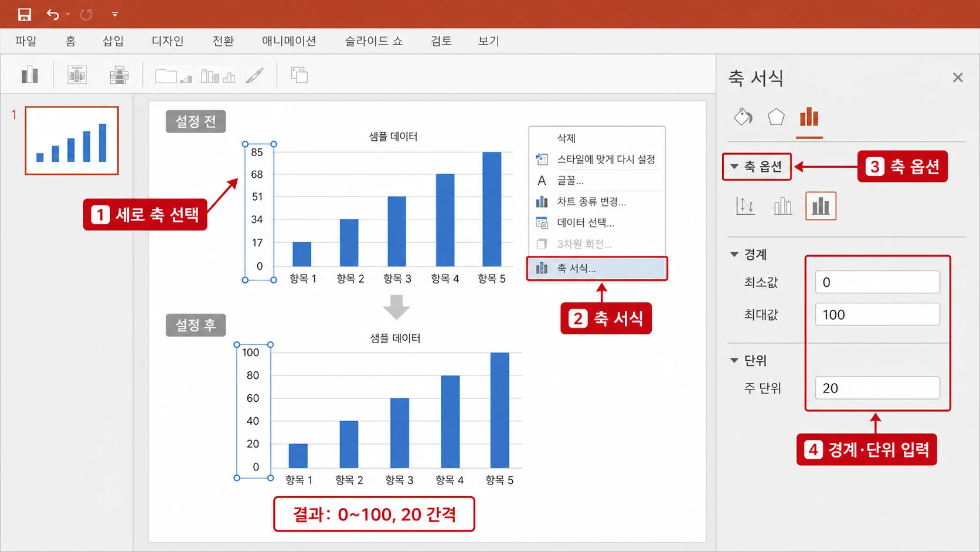Choose 차트 종류 변경... menu entry

pyautogui.click(x=597, y=201)
